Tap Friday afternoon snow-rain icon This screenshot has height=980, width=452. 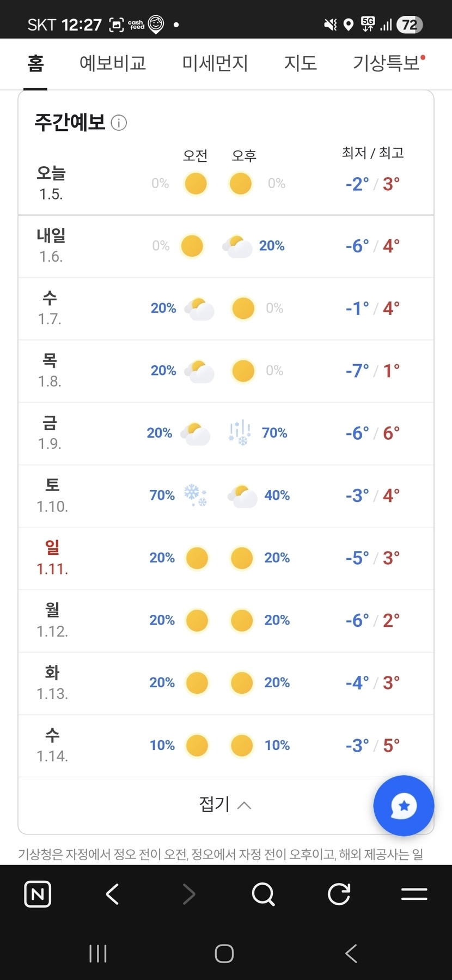pos(240,433)
